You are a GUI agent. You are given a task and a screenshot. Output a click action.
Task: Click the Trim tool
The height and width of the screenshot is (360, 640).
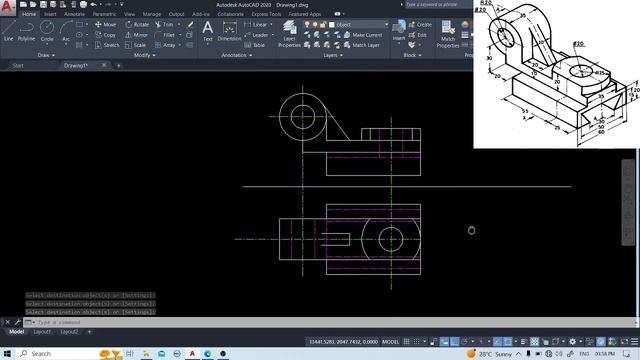pyautogui.click(x=164, y=24)
